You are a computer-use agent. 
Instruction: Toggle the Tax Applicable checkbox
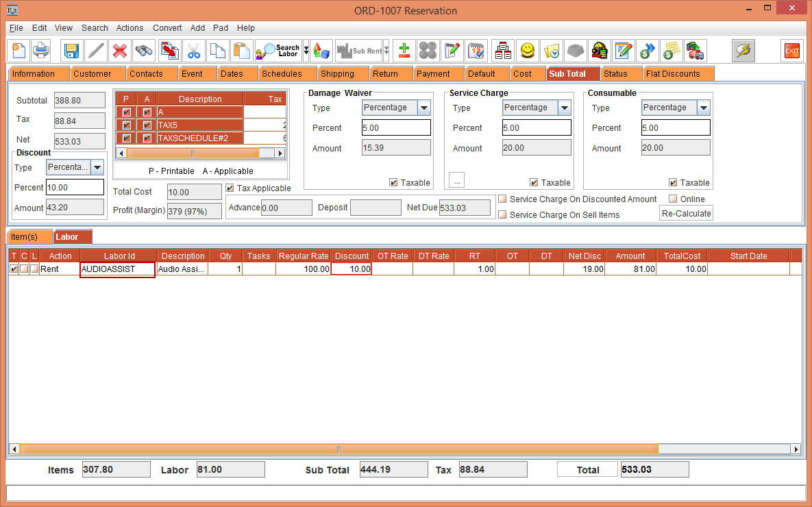pyautogui.click(x=230, y=188)
